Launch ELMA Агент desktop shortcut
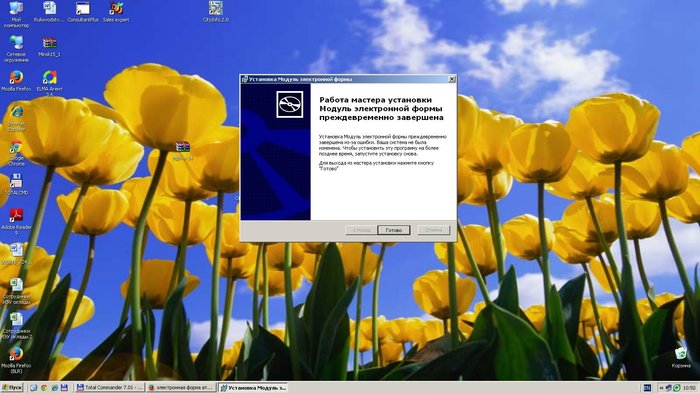The height and width of the screenshot is (394, 700). point(50,83)
